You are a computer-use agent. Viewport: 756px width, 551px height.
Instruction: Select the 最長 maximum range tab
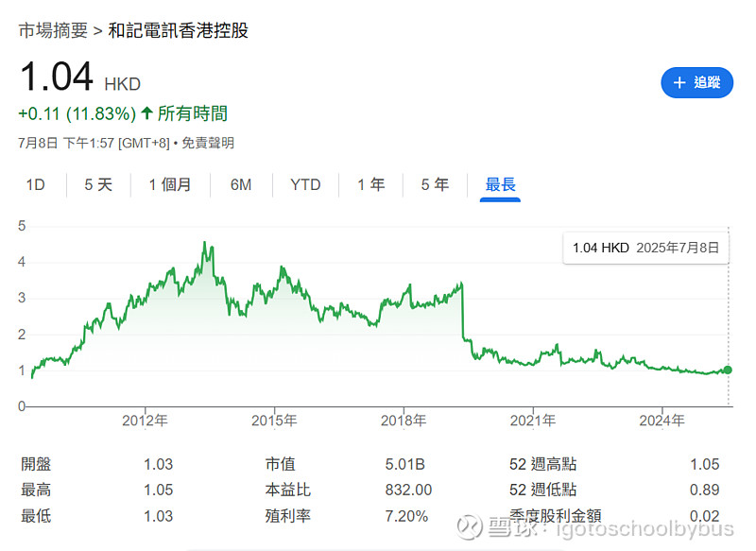tap(501, 184)
